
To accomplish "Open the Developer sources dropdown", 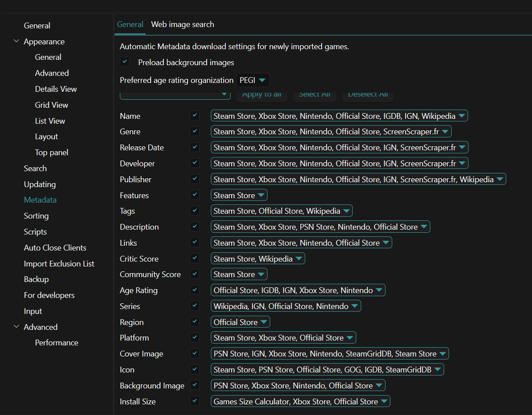I will (339, 164).
